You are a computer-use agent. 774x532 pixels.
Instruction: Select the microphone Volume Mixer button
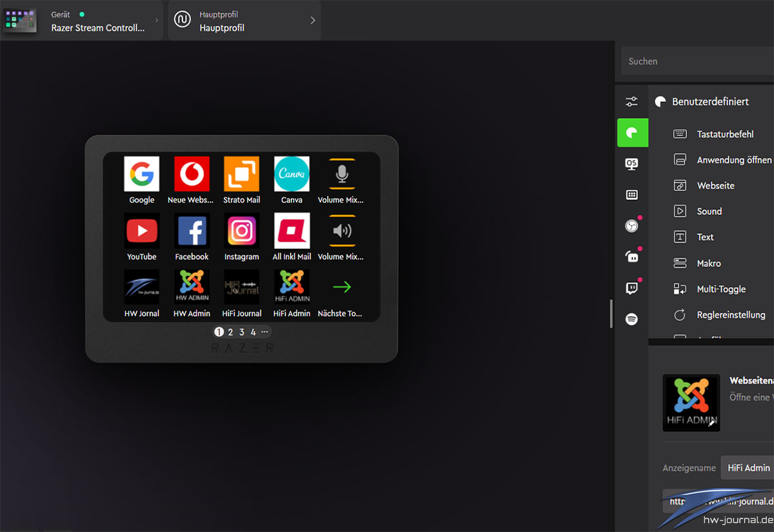click(342, 174)
